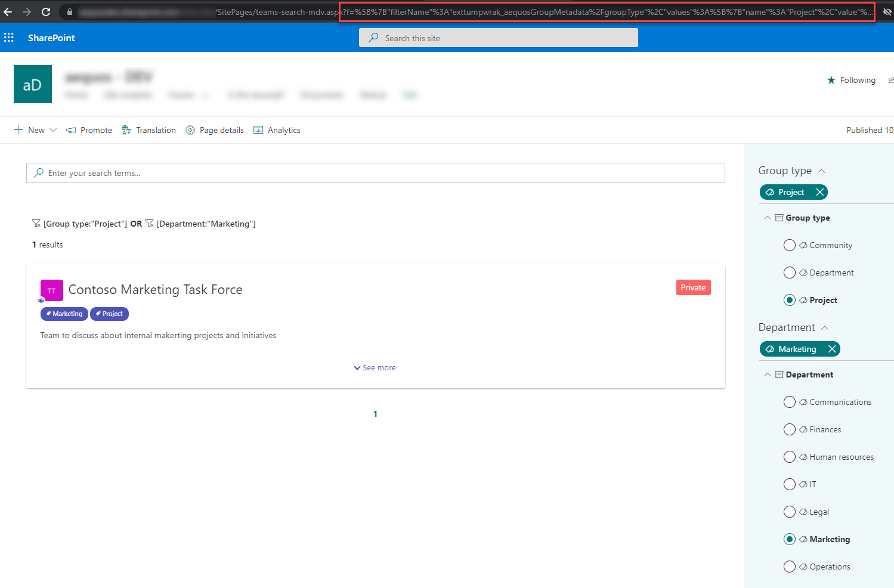Select the IT radio option
Viewport: 894px width, 588px height.
point(790,484)
